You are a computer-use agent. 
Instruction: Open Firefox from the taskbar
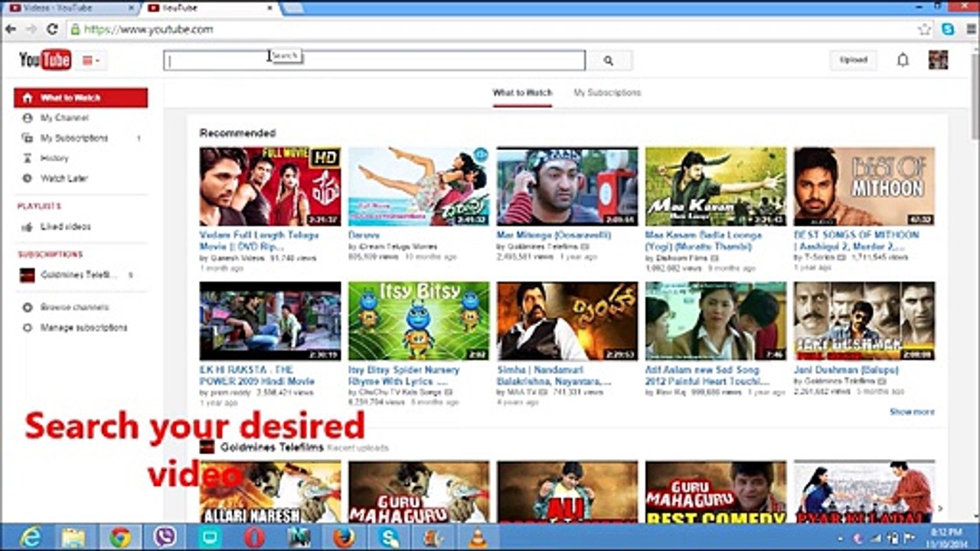coord(344,537)
